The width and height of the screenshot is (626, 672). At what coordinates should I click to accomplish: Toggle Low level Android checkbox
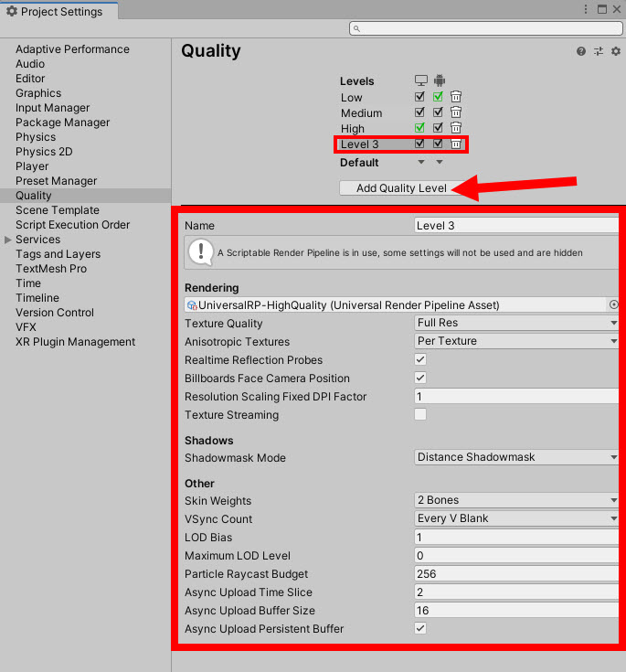[x=438, y=96]
